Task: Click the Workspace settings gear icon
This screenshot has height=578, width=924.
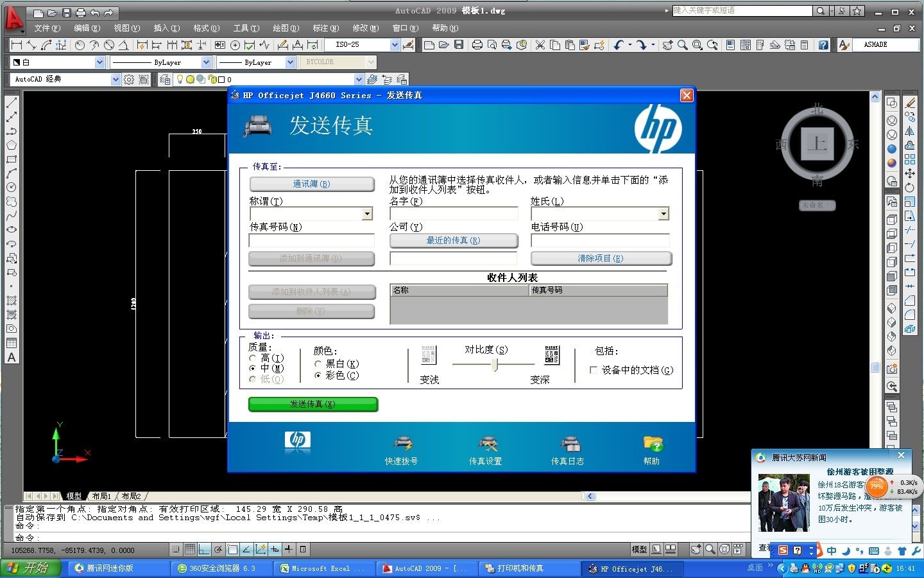Action: tap(129, 80)
